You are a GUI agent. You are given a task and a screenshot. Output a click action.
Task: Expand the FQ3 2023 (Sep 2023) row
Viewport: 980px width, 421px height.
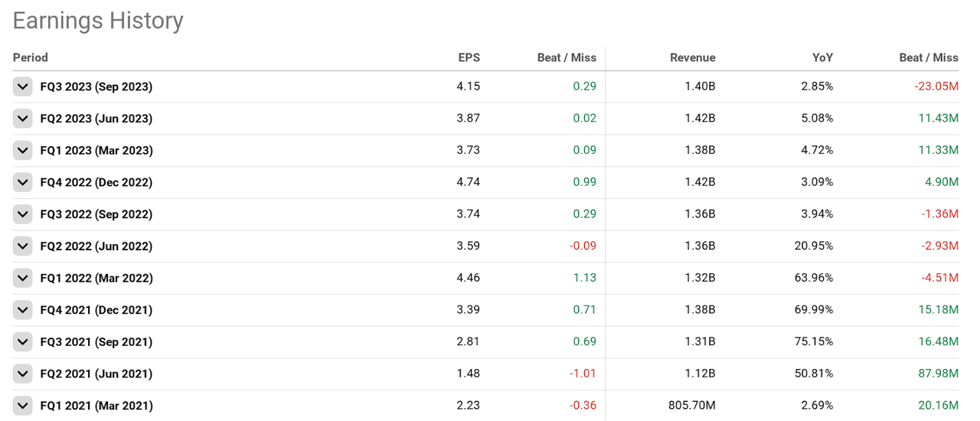pyautogui.click(x=23, y=86)
